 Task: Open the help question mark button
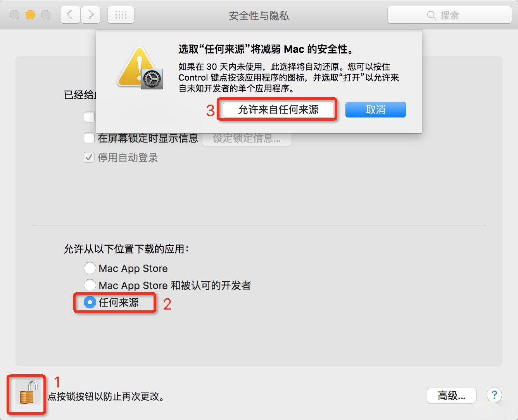pos(494,395)
